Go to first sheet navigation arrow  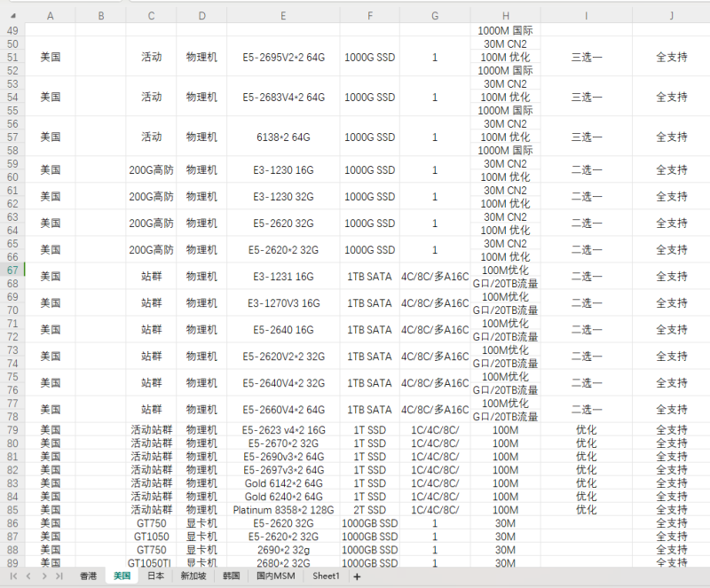pos(13,576)
